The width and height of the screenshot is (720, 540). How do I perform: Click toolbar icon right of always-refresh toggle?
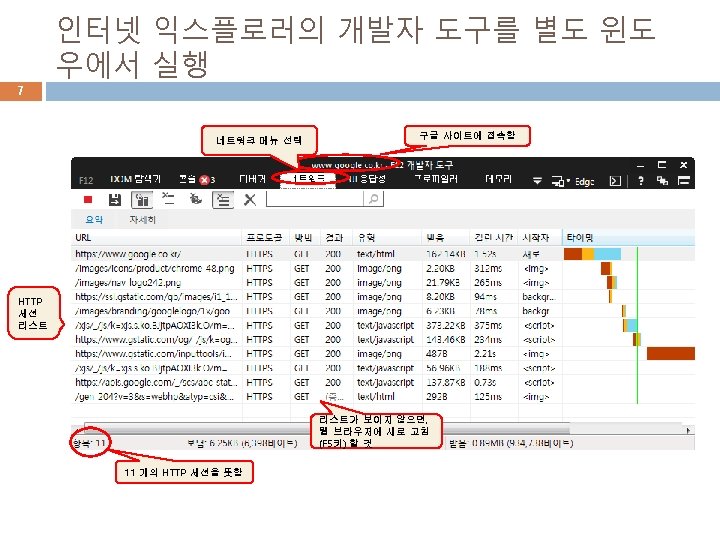pos(168,199)
